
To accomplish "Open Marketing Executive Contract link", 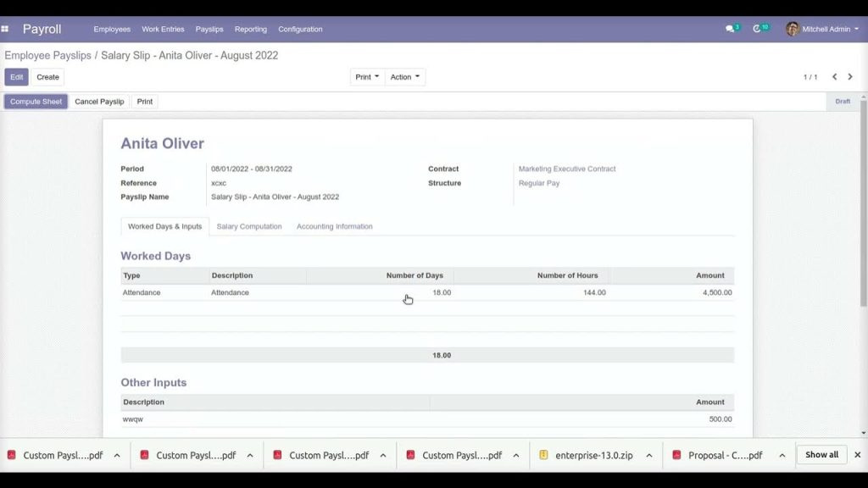I will tap(567, 169).
